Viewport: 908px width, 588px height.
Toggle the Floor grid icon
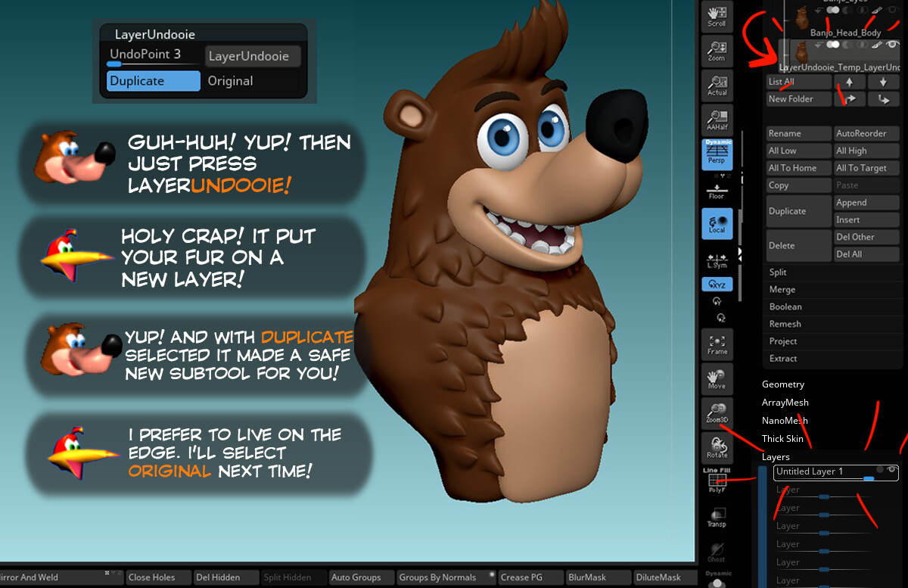pyautogui.click(x=717, y=191)
